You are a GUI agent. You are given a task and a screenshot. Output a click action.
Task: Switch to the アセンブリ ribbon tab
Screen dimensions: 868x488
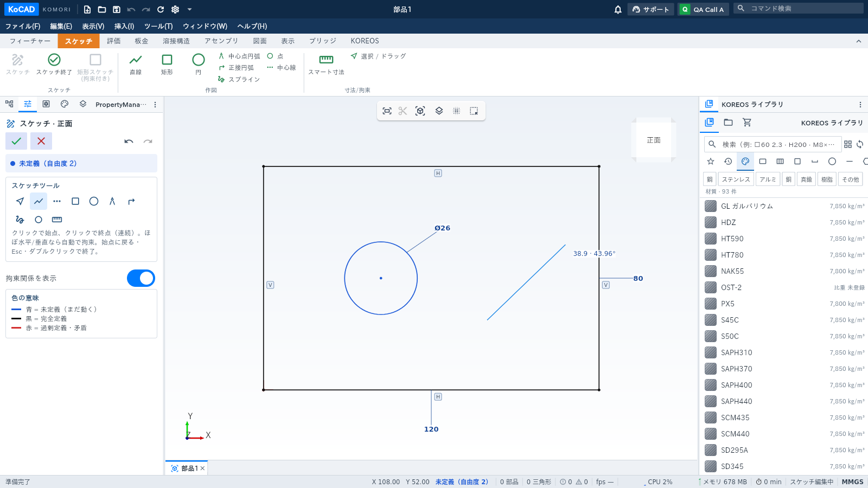tap(221, 41)
